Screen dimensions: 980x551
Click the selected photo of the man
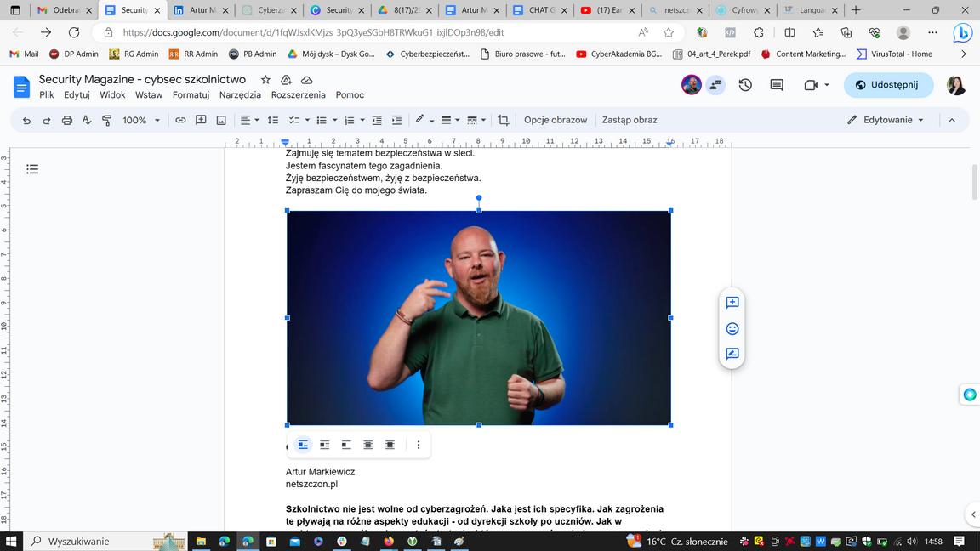[478, 317]
